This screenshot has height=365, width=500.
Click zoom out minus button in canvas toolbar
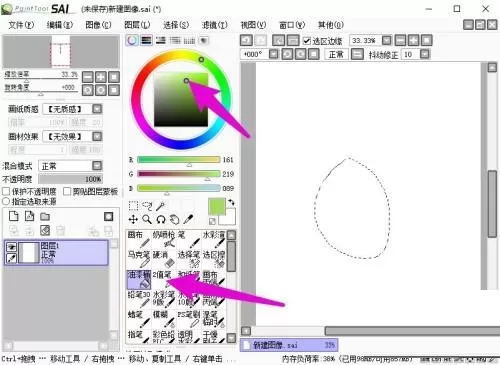coord(400,40)
